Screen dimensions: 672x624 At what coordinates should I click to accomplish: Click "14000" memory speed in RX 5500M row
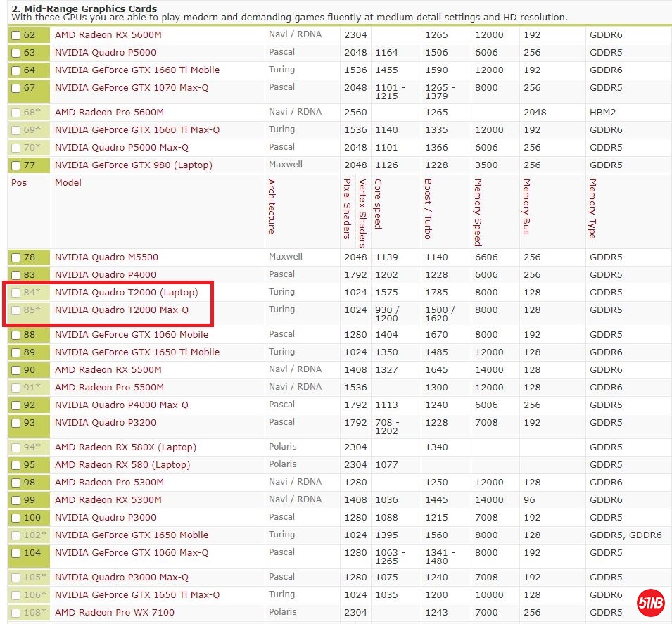point(489,370)
